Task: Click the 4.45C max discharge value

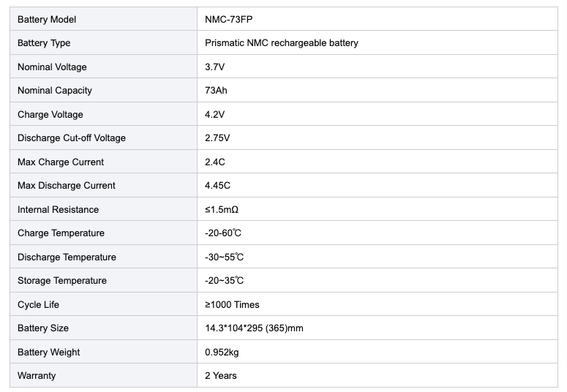Action: pyautogui.click(x=217, y=186)
